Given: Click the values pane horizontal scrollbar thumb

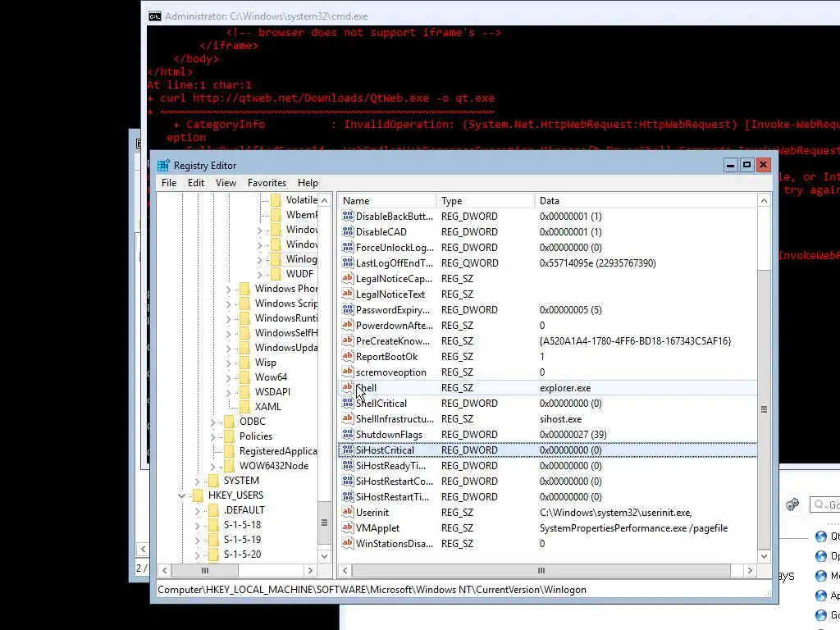Looking at the screenshot, I should click(541, 571).
